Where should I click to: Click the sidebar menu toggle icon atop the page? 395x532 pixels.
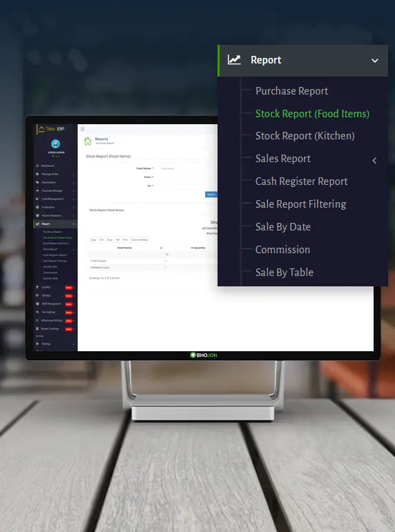click(x=83, y=129)
